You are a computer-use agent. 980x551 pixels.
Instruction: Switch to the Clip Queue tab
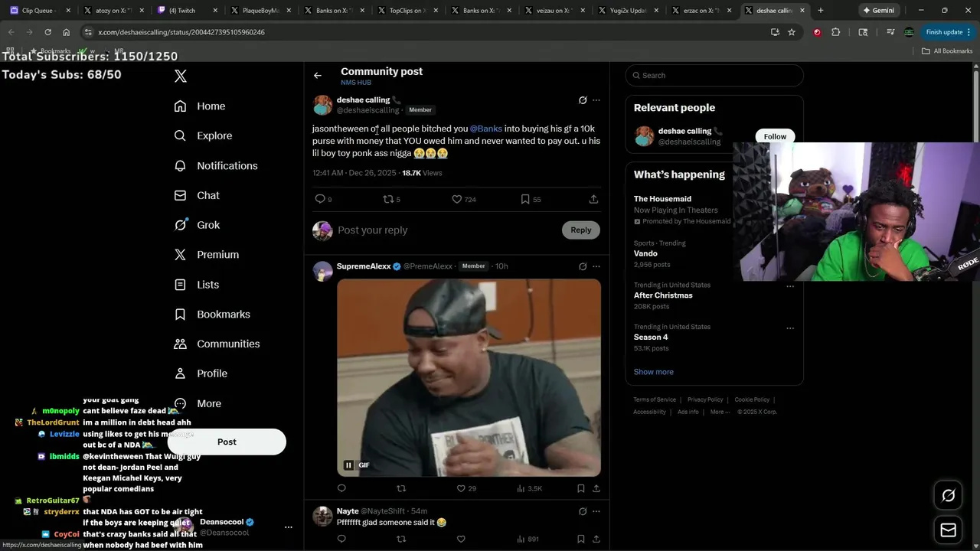38,11
